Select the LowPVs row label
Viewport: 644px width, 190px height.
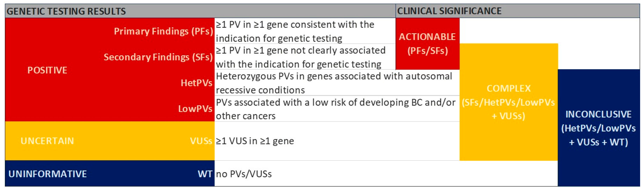tap(195, 109)
